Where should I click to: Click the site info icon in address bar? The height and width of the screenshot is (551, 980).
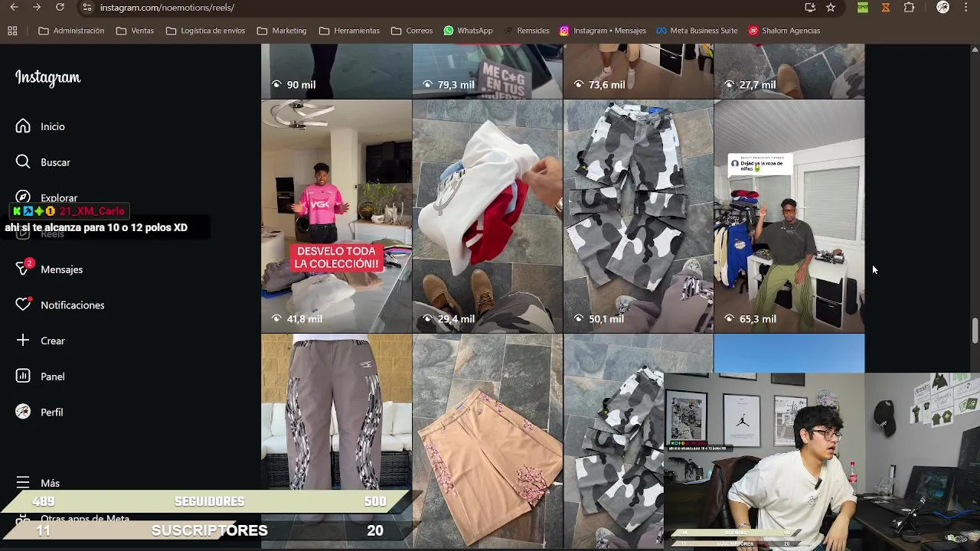87,8
